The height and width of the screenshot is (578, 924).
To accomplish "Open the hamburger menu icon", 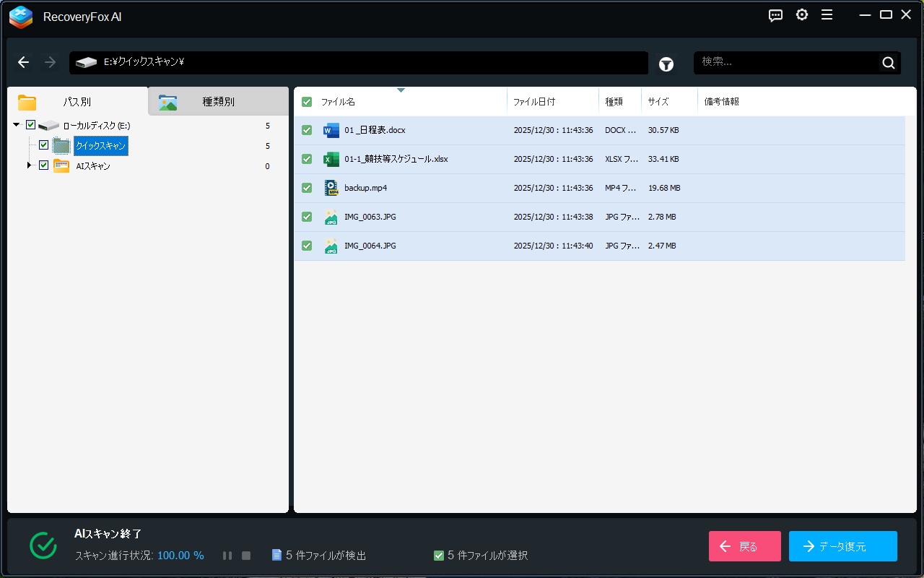I will [827, 15].
